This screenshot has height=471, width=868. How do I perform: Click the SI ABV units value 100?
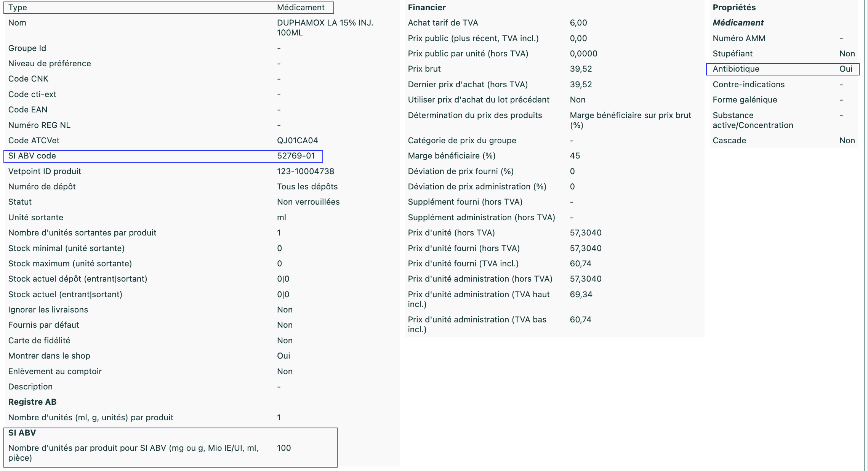(x=283, y=448)
